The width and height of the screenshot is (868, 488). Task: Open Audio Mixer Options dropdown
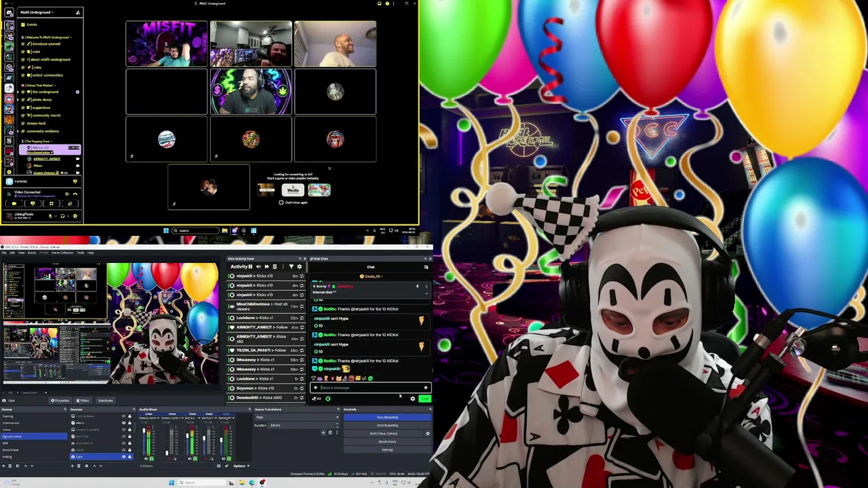pos(241,466)
